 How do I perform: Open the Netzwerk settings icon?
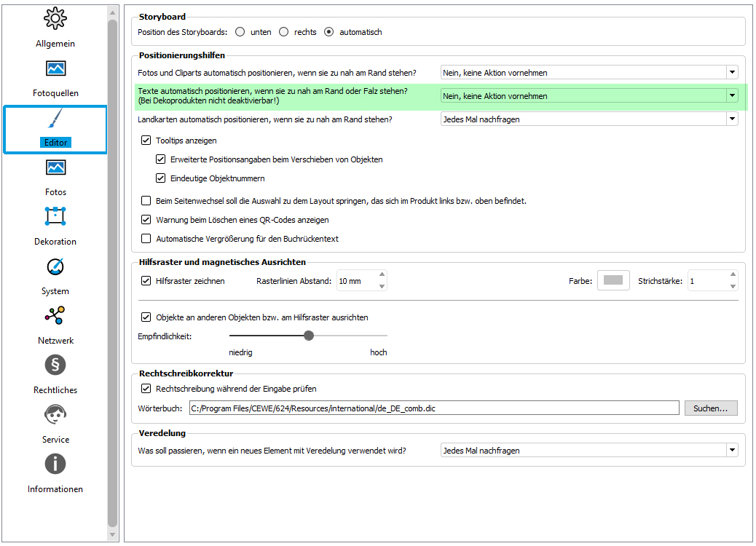(x=55, y=316)
